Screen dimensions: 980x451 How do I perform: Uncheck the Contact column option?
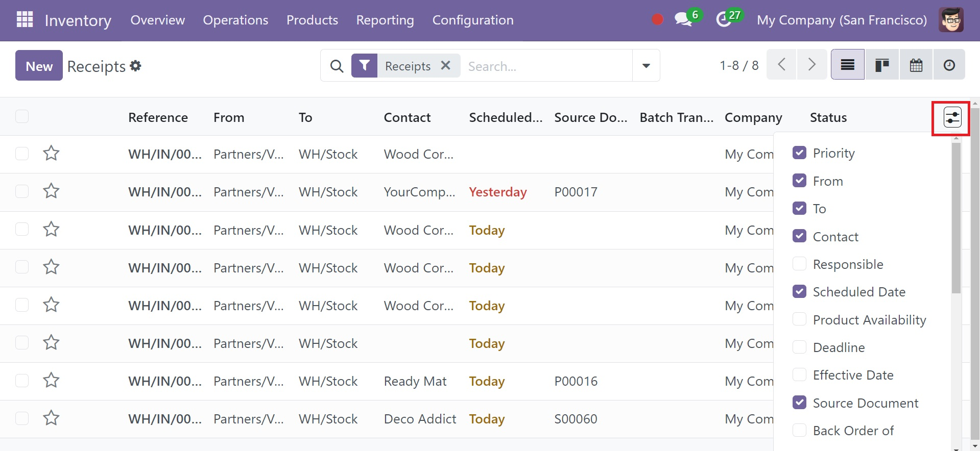pos(799,236)
